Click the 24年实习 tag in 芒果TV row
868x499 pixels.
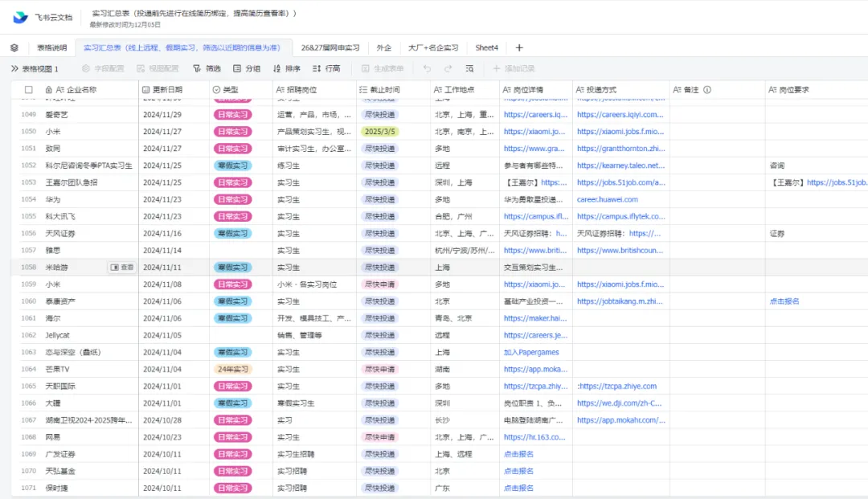tap(233, 369)
